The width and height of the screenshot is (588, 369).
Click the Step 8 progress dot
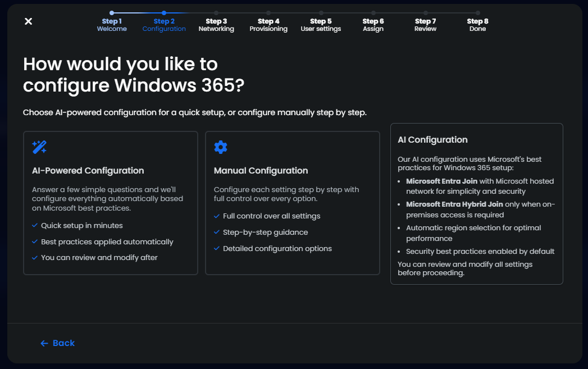478,13
